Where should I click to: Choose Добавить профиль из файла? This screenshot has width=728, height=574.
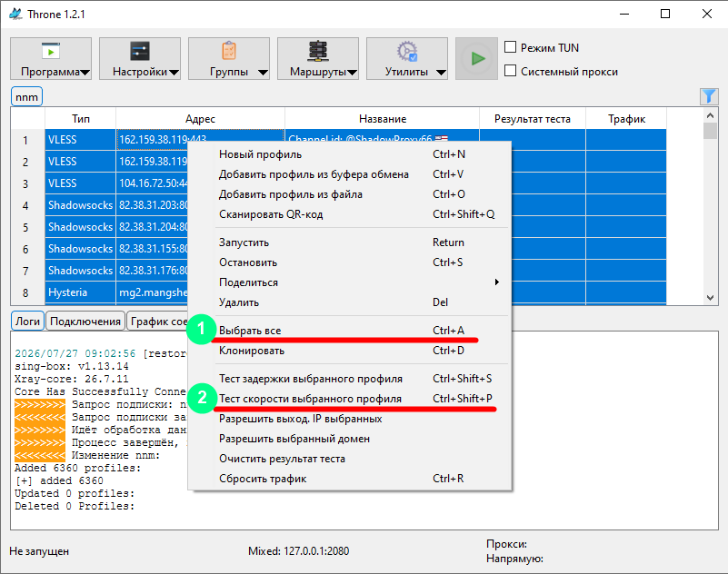pyautogui.click(x=349, y=194)
